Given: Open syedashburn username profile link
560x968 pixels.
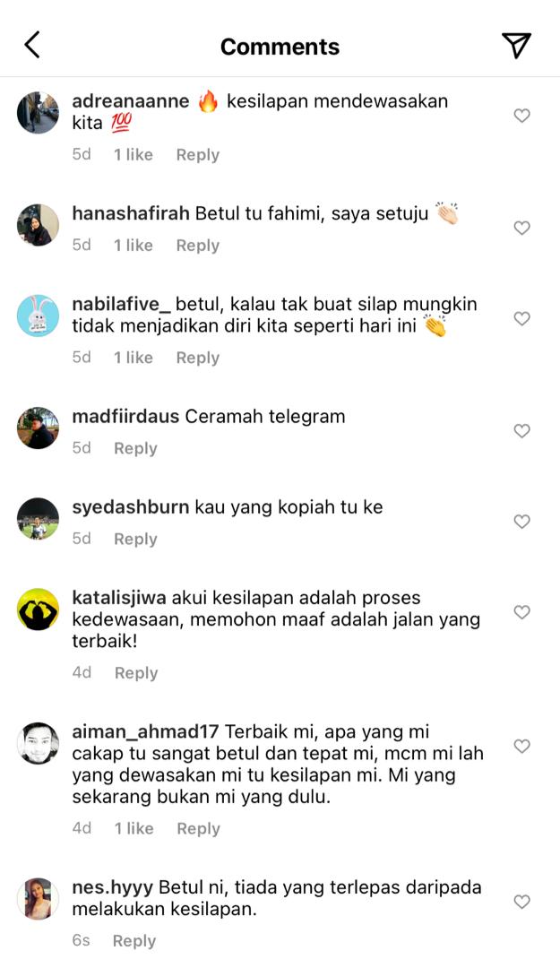Looking at the screenshot, I should (x=130, y=507).
